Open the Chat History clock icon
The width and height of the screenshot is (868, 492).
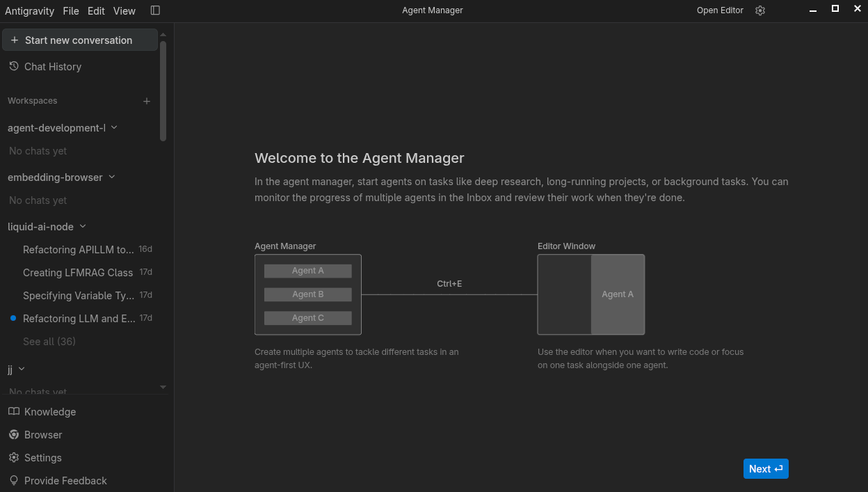click(14, 66)
